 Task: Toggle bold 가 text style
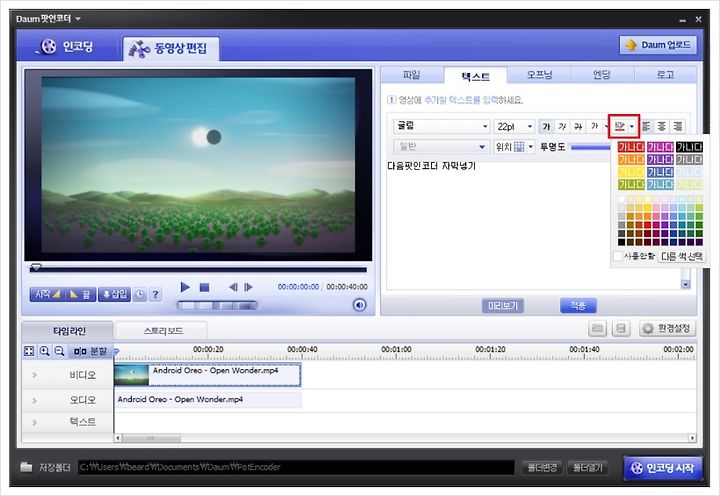(x=546, y=126)
